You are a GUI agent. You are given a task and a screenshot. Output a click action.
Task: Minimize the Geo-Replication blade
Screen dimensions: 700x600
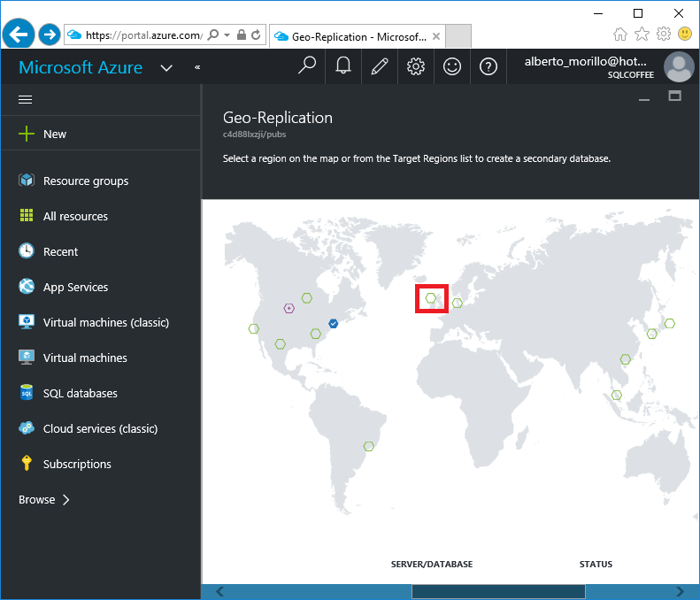(643, 99)
